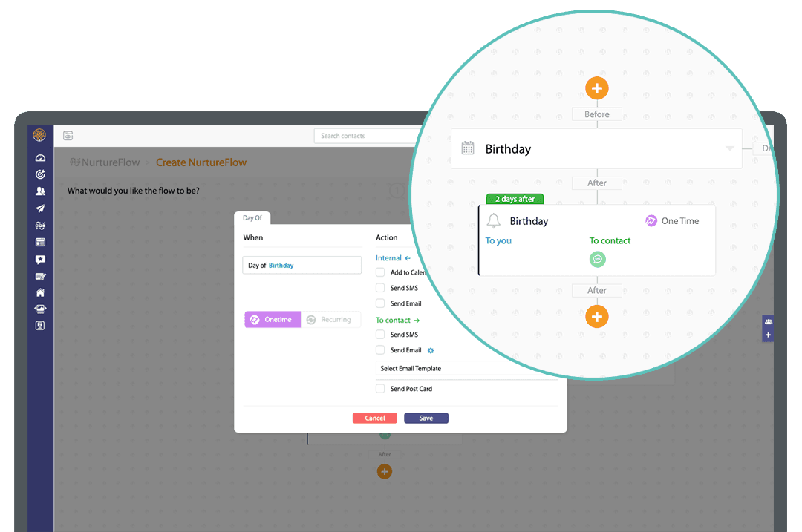
Task: Click the orange plus below magnified After label
Action: tap(597, 317)
